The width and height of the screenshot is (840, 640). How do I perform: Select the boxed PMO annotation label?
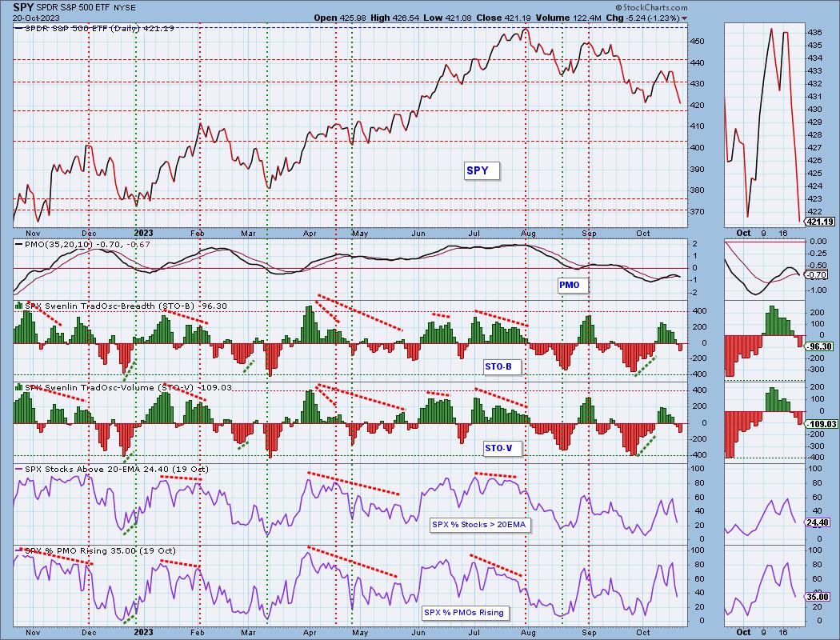pos(569,285)
